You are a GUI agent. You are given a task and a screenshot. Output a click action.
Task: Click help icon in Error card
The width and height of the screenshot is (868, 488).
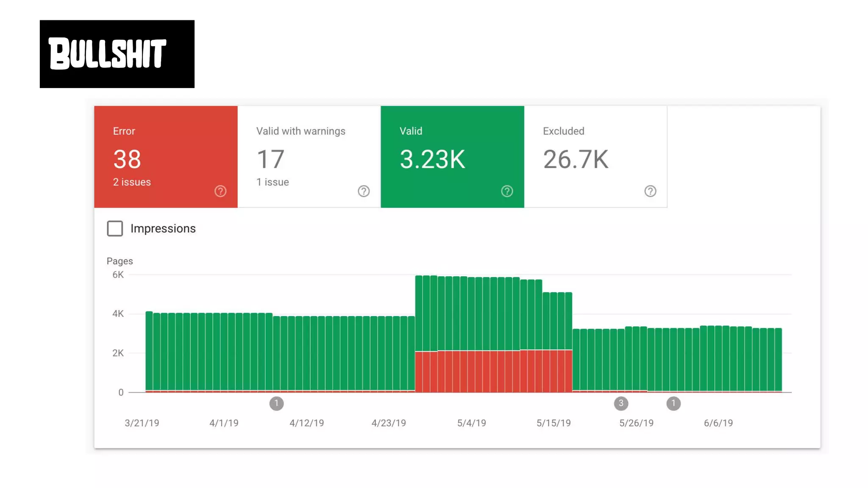point(220,191)
